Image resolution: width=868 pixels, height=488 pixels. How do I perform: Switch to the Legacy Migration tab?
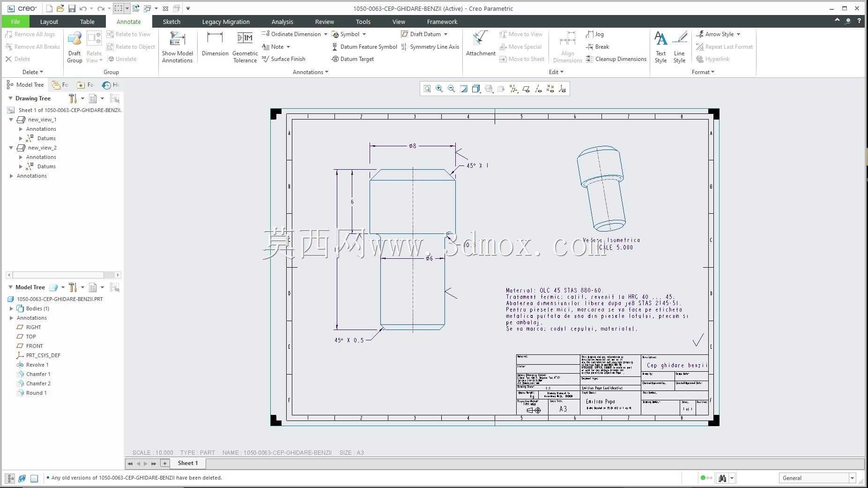pos(226,22)
